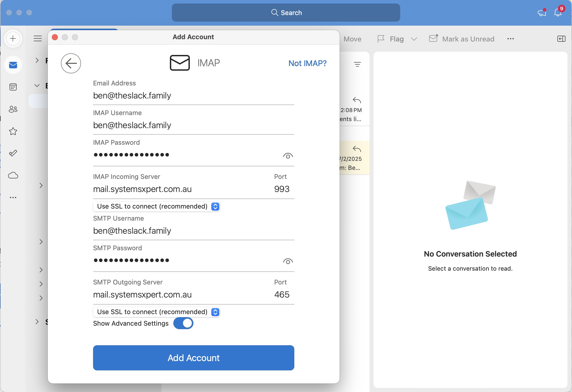
Task: Open IMAP SSL connection dropdown
Action: 157,206
